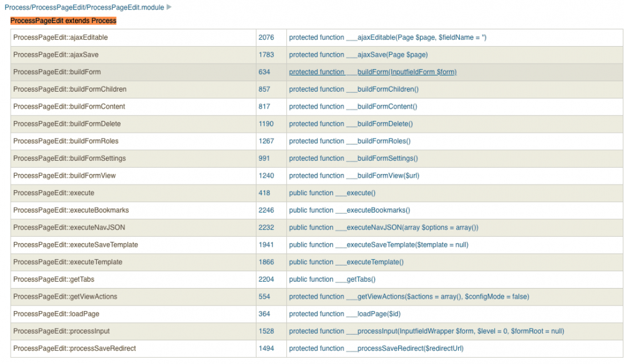624x364 pixels.
Task: Open line 1494 for processSaveRedirect
Action: (x=266, y=348)
